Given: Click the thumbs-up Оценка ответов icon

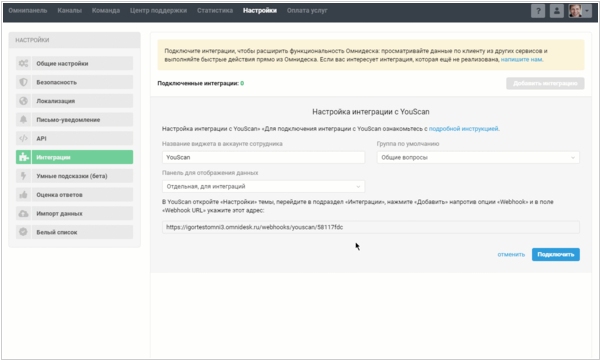Looking at the screenshot, I should 24,195.
